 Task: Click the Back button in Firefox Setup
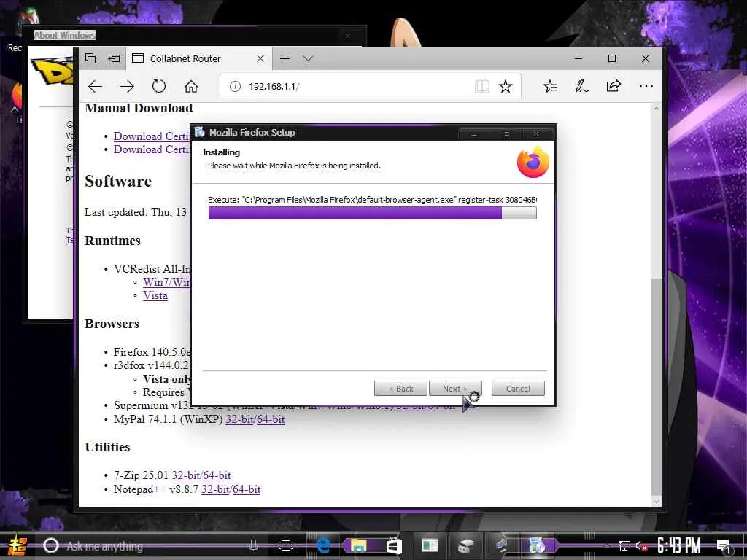400,389
